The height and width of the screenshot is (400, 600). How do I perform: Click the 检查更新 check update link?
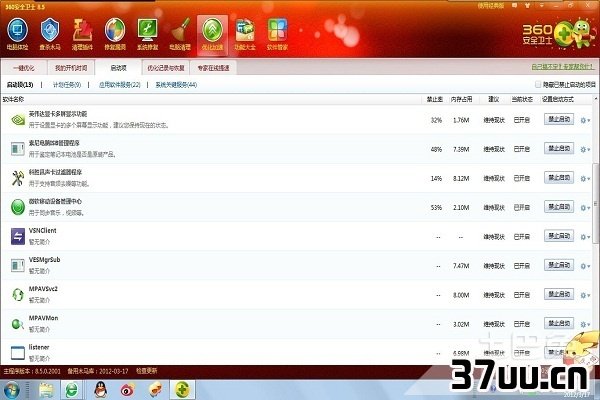tap(147, 371)
